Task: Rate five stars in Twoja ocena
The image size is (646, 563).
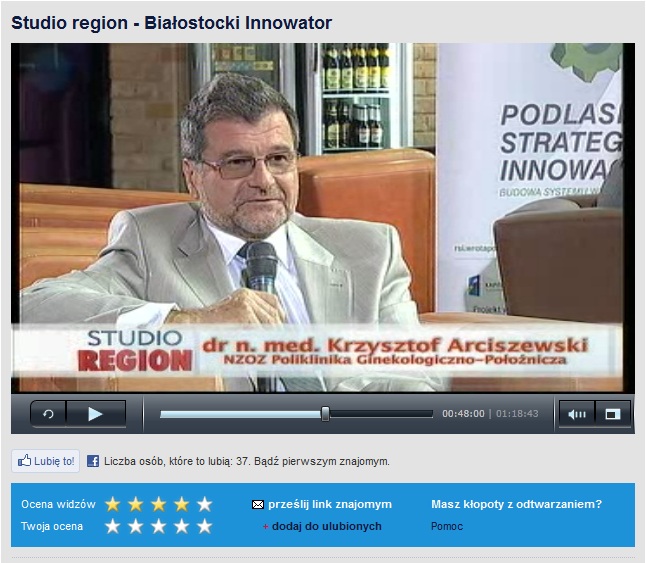Action: tap(205, 526)
